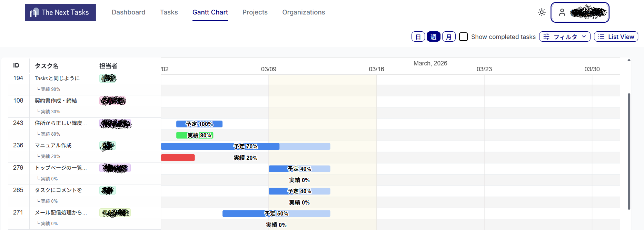The width and height of the screenshot is (644, 230).
Task: Click assignee badge for task 194
Action: point(108,78)
